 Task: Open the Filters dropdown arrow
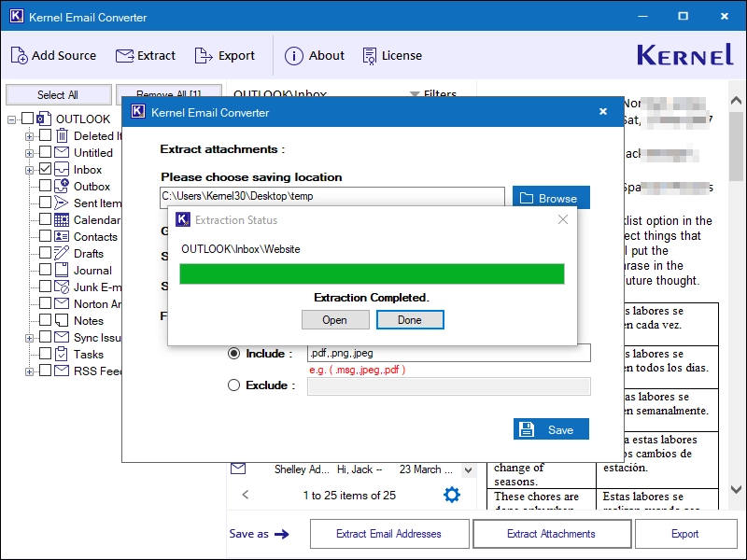415,94
